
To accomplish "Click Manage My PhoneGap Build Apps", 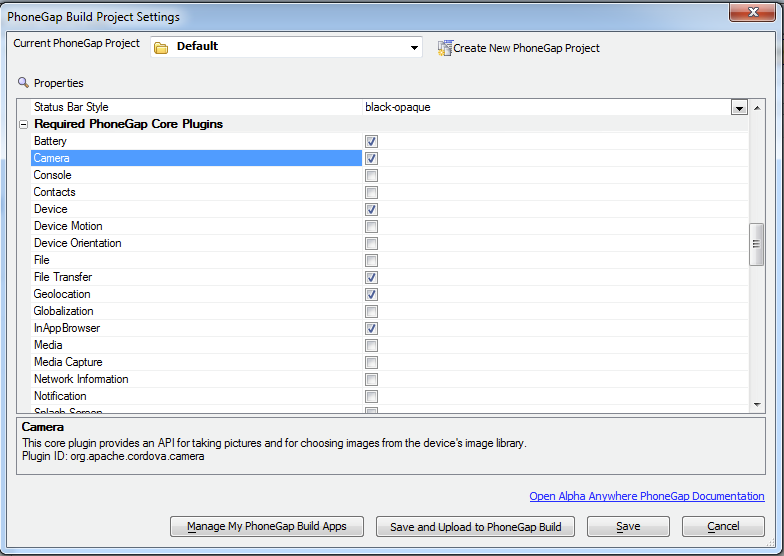I will click(x=267, y=526).
